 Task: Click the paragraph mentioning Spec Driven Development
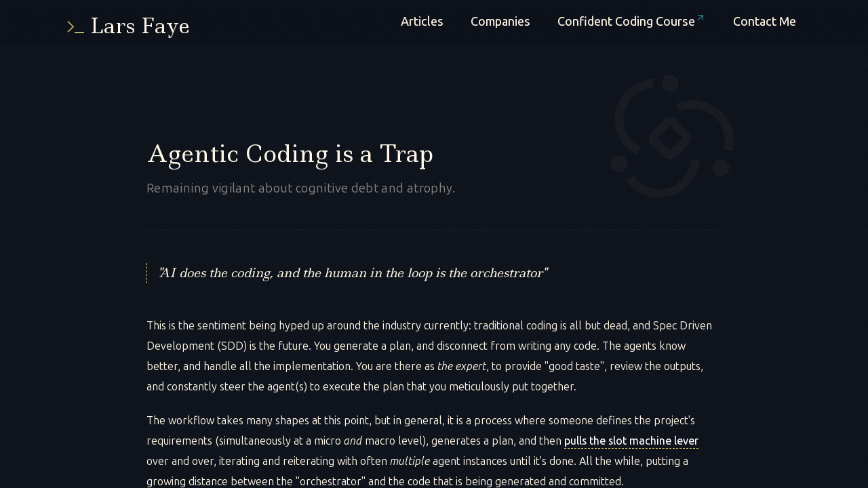(x=430, y=356)
